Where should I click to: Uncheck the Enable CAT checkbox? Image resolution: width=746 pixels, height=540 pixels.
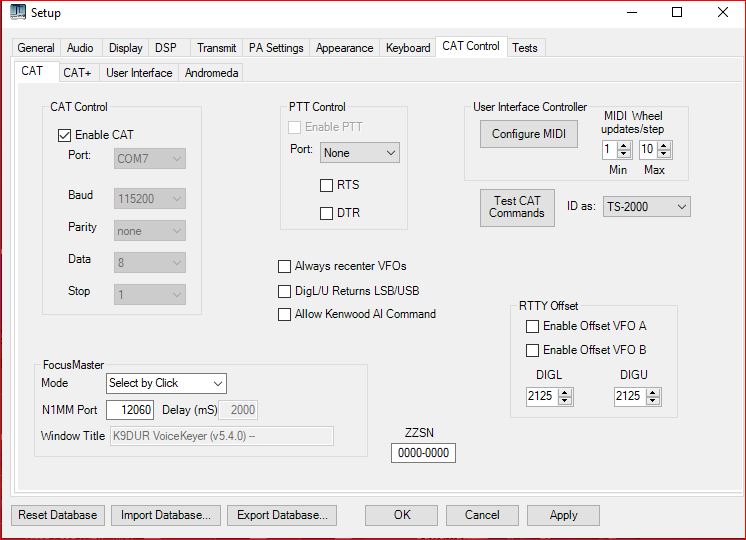point(65,135)
